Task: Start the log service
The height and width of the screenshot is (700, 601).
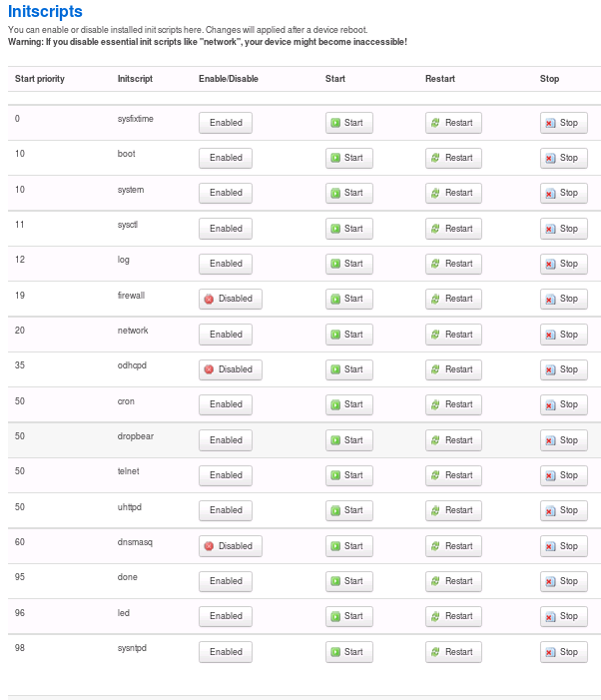Action: [348, 264]
